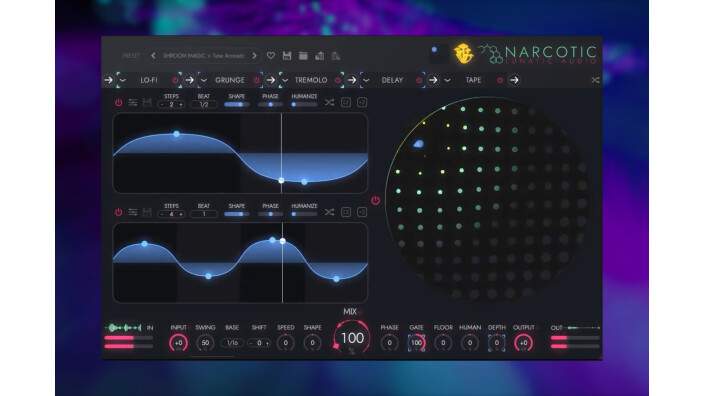This screenshot has width=704, height=396.
Task: Click arrow button left of LO-FI
Action: point(109,80)
